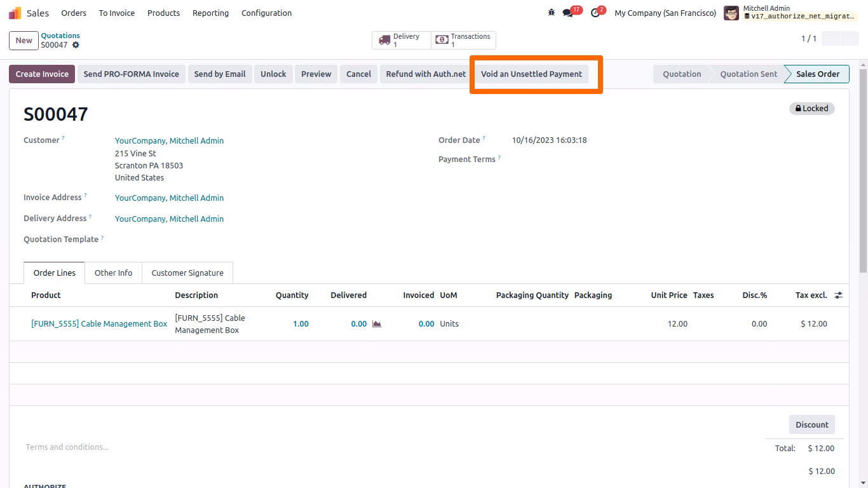Click the Payment Terms help question mark
The height and width of the screenshot is (488, 868).
pos(499,157)
